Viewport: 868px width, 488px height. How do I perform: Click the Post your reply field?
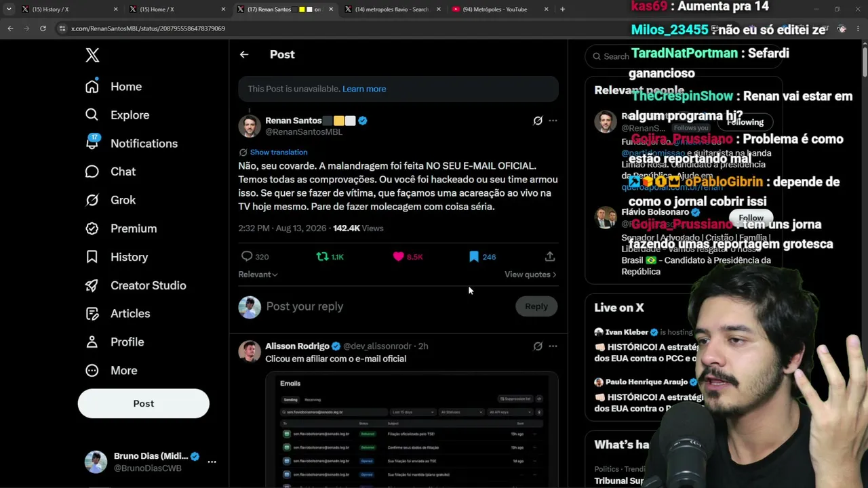[x=387, y=306]
